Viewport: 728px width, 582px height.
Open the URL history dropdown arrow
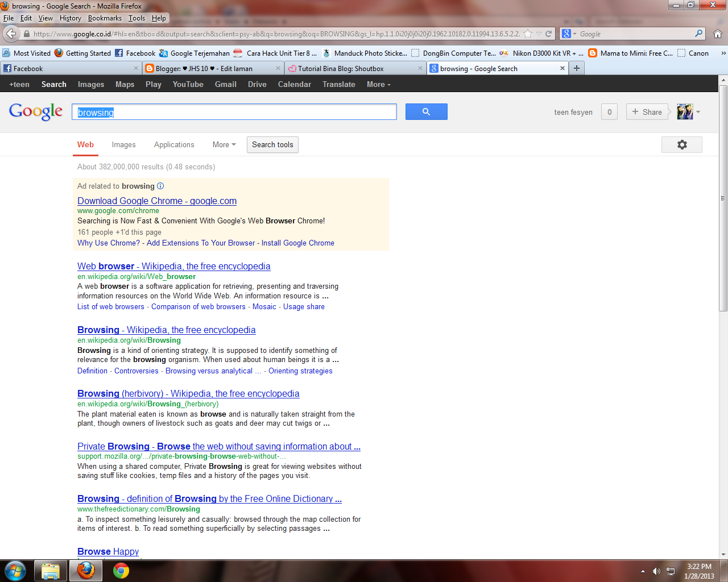539,34
